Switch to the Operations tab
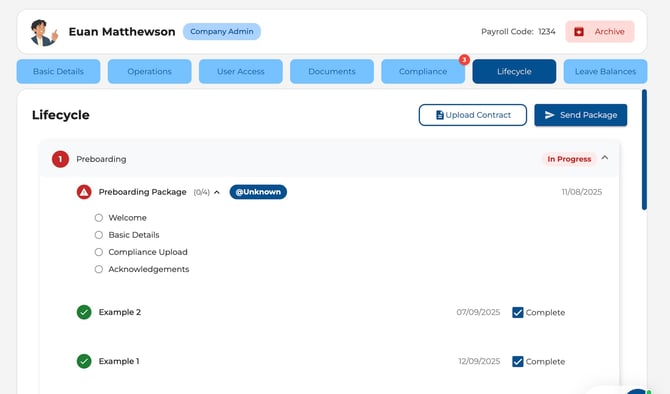This screenshot has height=394, width=670. coord(150,71)
